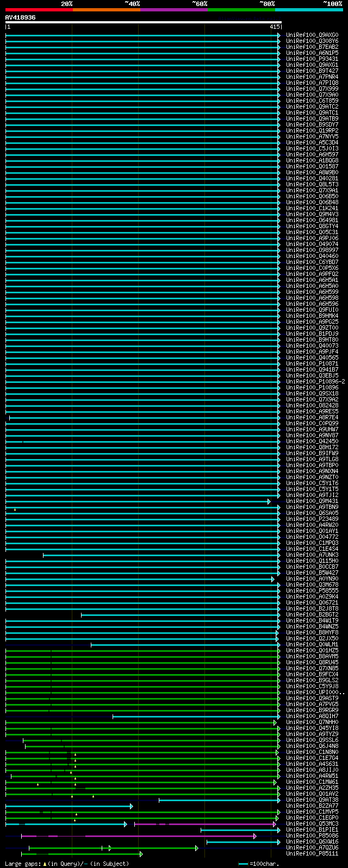The image size is (348, 868).
Task: Open hit UniRef100_P10896-2
Action: tap(315, 382)
